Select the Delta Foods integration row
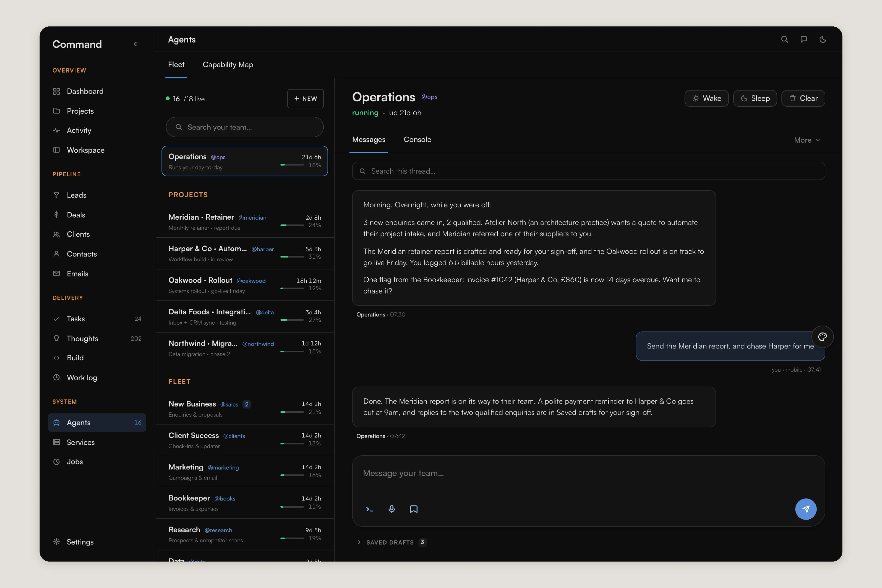The width and height of the screenshot is (882, 588). 245,317
